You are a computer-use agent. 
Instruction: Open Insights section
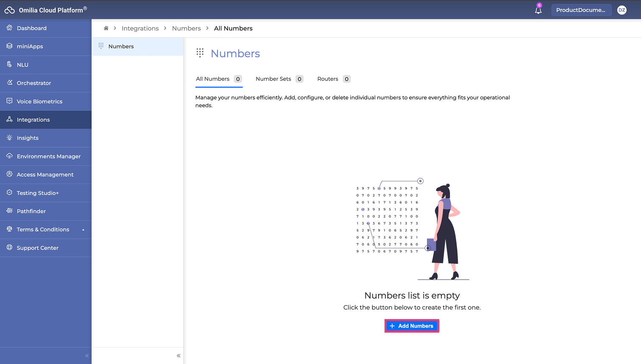tap(28, 138)
